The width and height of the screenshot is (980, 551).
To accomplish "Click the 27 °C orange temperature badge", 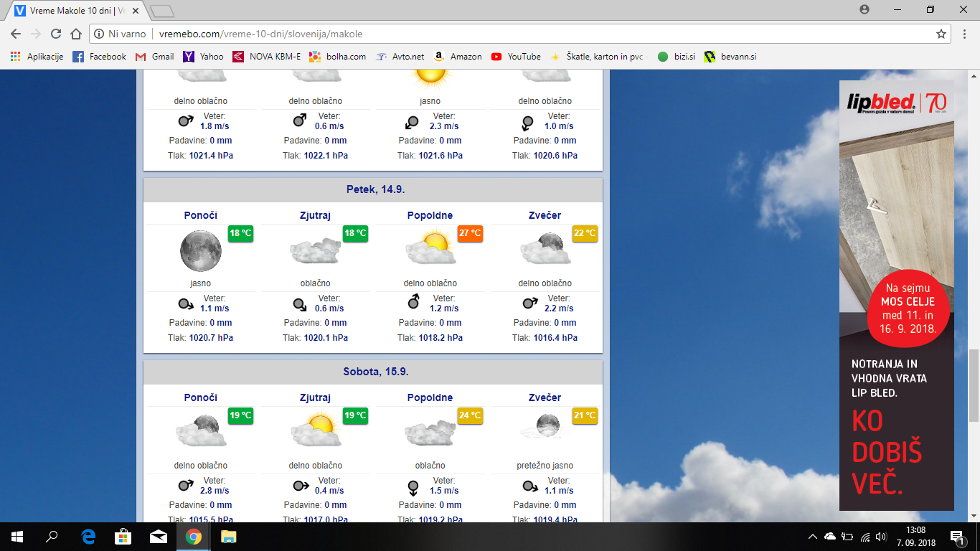I will pos(470,233).
